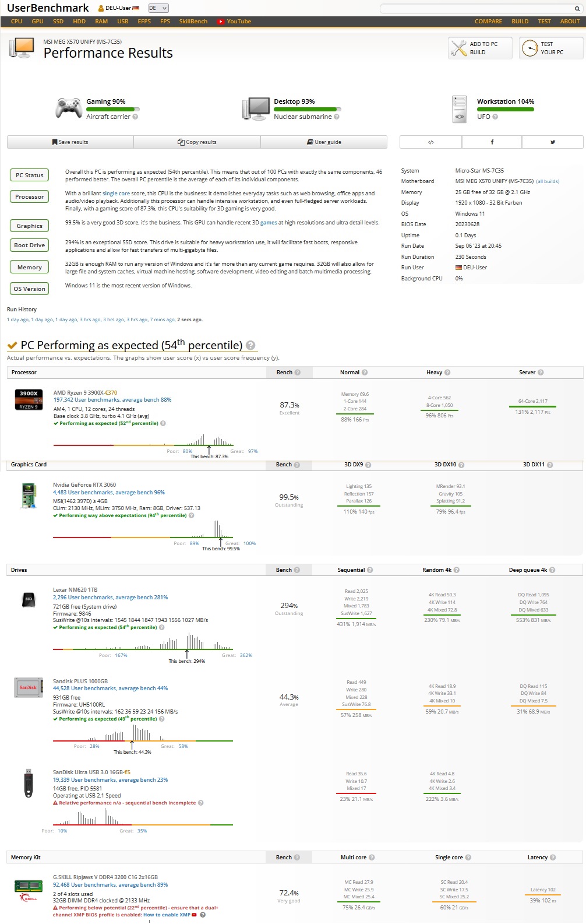
Task: Open the SSD menu item
Action: click(x=58, y=22)
